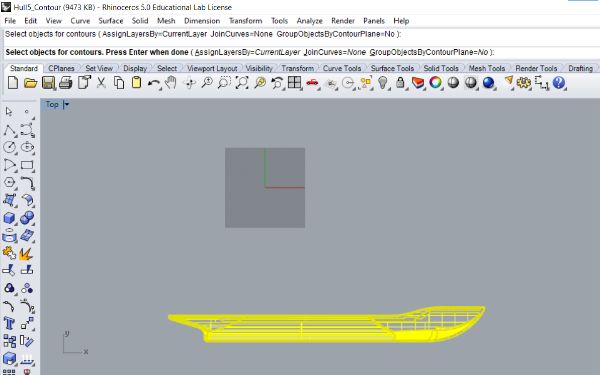
Task: Click the New file icon
Action: (13, 83)
